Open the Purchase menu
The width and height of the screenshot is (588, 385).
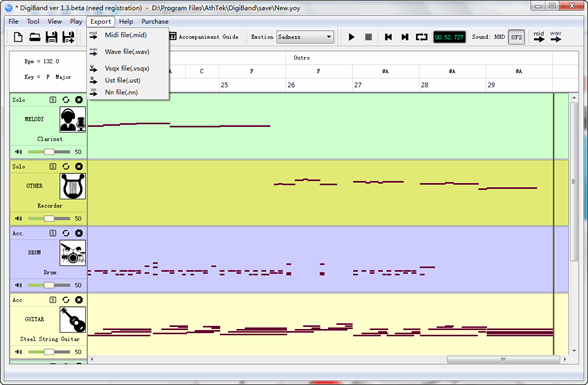pos(155,21)
